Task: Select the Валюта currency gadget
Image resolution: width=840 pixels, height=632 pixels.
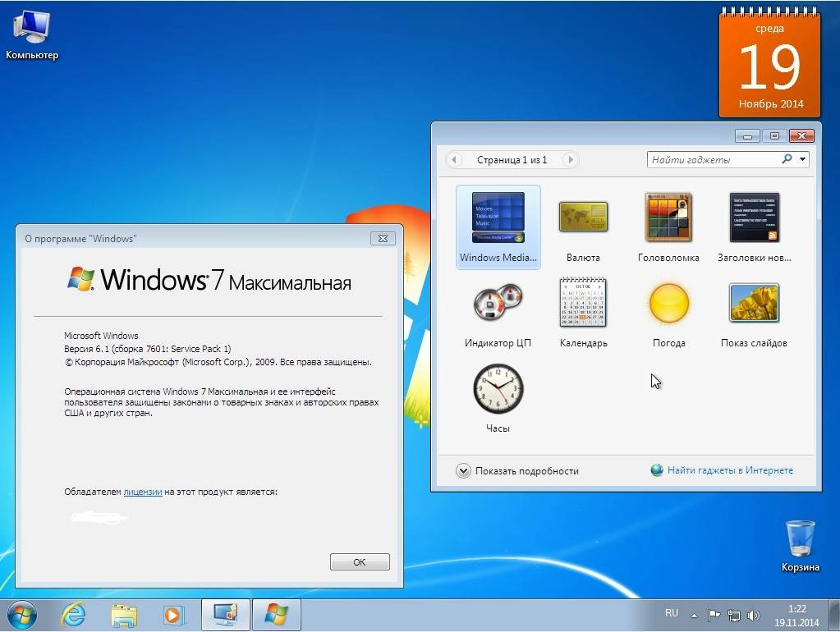Action: 583,227
